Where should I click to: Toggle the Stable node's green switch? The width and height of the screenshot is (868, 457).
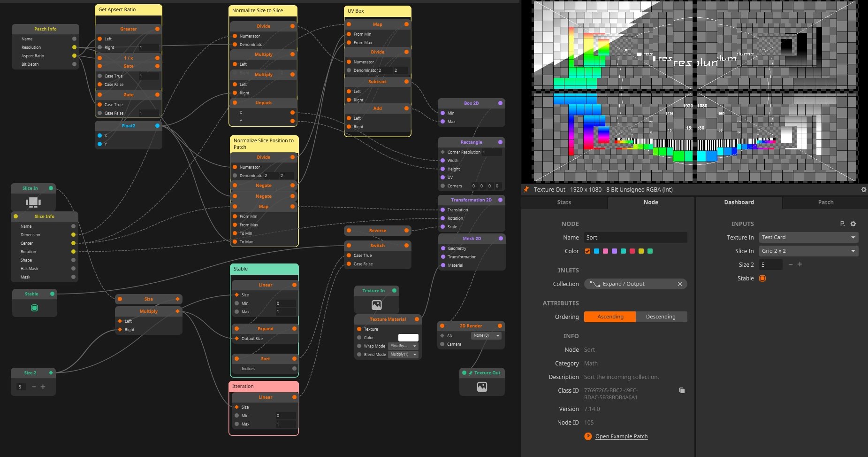coord(34,308)
